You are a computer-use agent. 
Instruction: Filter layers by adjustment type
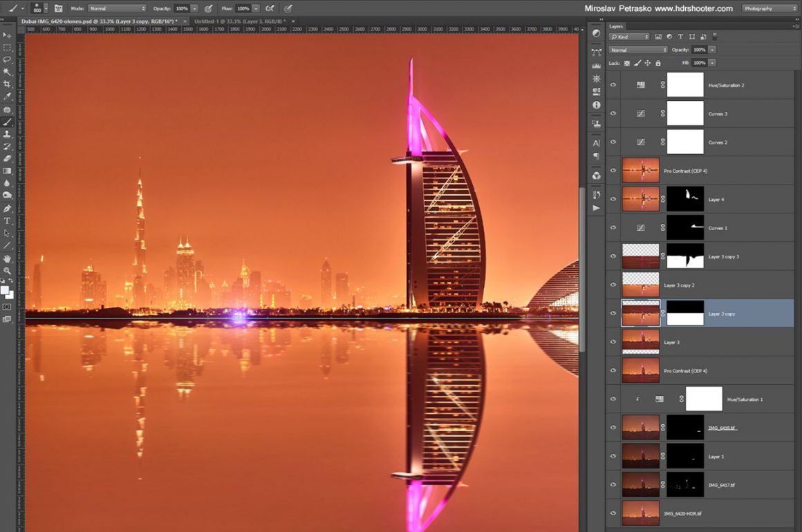point(669,37)
